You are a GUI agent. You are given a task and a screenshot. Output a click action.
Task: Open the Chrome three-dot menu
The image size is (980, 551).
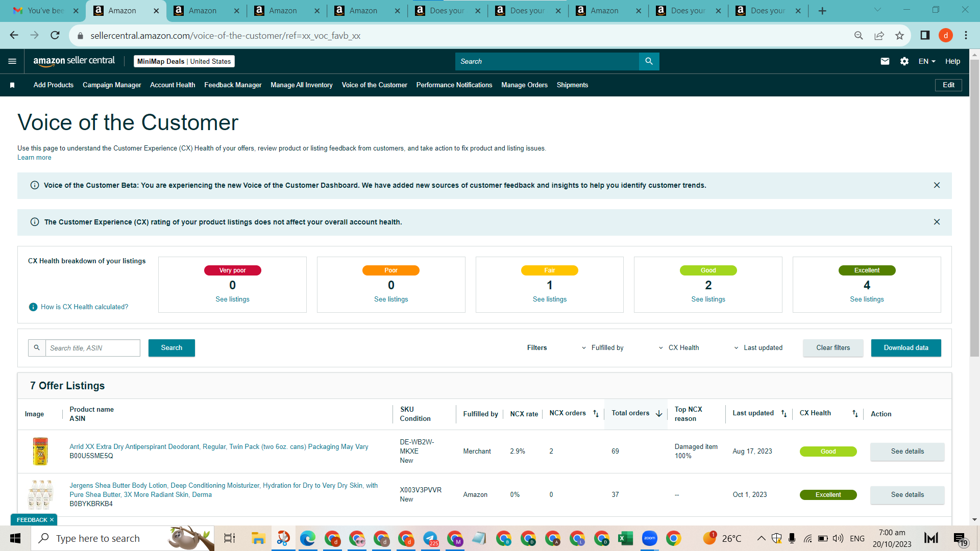click(966, 35)
